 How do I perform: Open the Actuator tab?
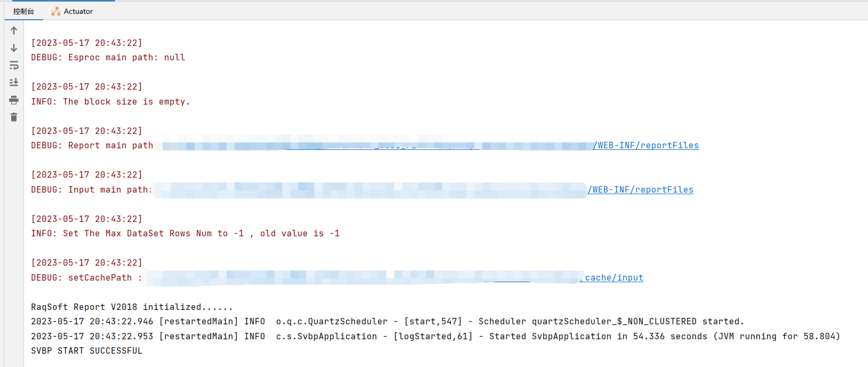tap(72, 11)
